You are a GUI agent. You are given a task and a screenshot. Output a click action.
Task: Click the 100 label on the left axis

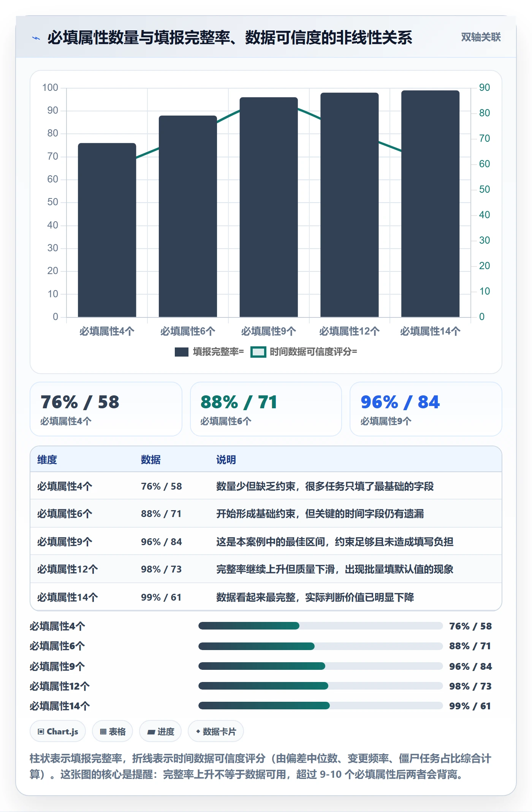50,87
